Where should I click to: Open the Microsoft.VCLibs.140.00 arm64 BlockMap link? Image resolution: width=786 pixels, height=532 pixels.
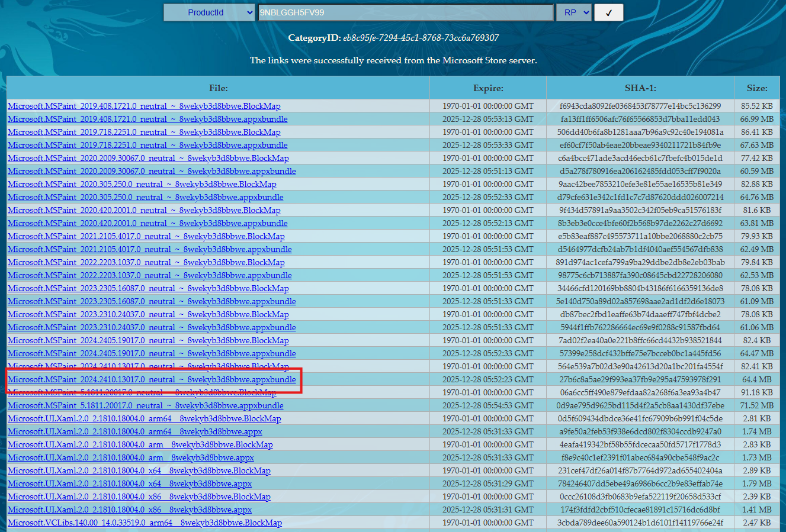pyautogui.click(x=145, y=523)
